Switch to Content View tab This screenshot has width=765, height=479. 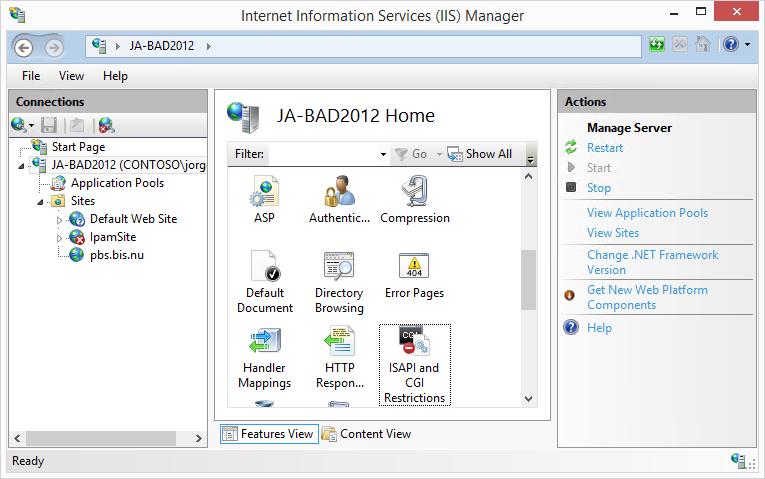pyautogui.click(x=367, y=434)
